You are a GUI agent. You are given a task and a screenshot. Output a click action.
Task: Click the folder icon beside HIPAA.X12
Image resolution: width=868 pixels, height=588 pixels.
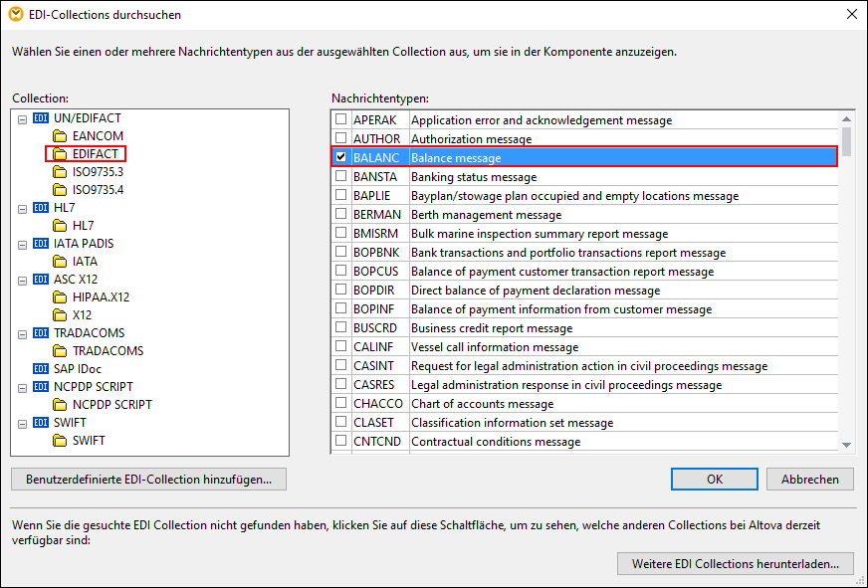click(x=60, y=297)
